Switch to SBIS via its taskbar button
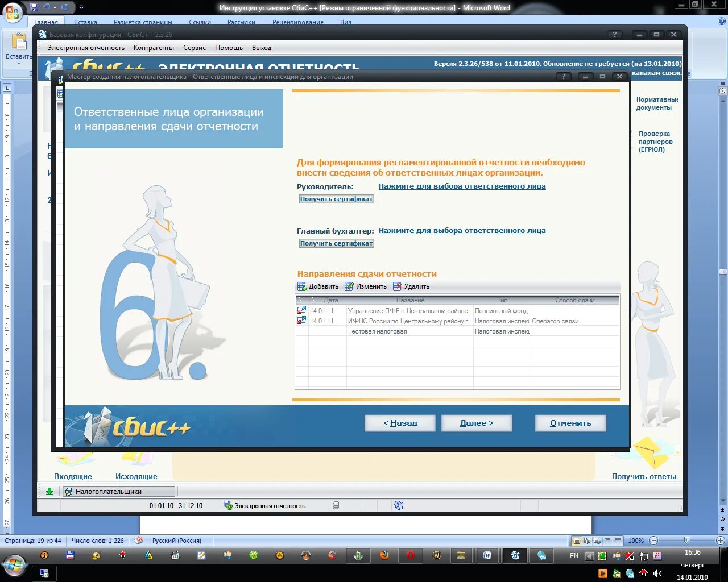728x582 pixels. coord(515,555)
